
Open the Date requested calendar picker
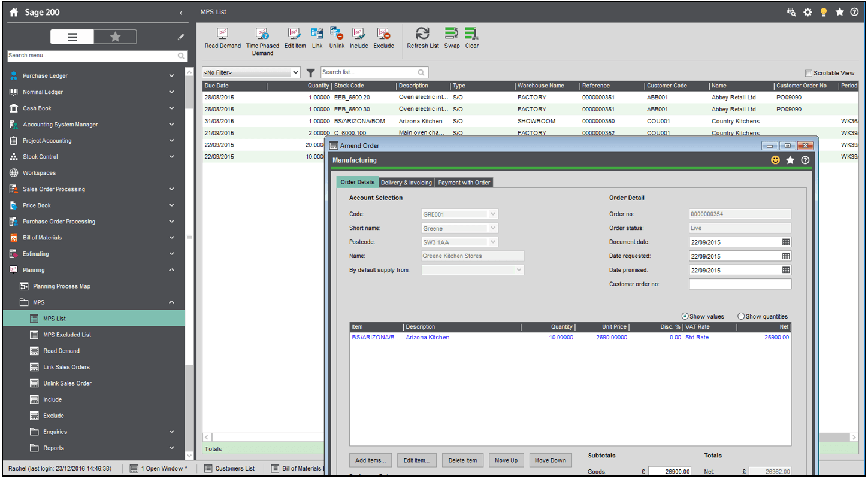click(x=786, y=256)
